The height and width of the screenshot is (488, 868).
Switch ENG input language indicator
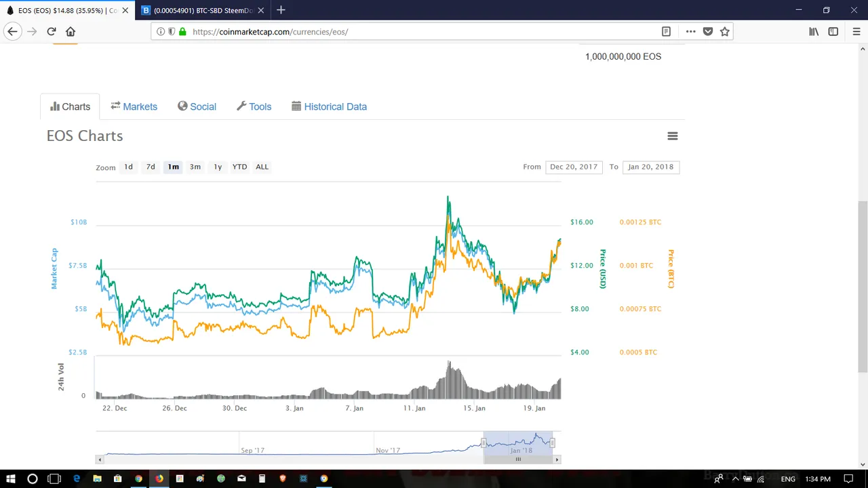click(788, 479)
